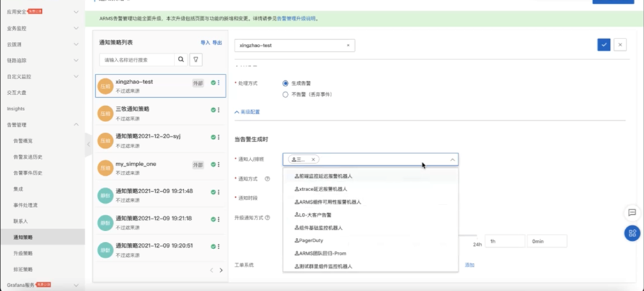Click 导出 link in policy list
The height and width of the screenshot is (291, 644).
(x=217, y=43)
